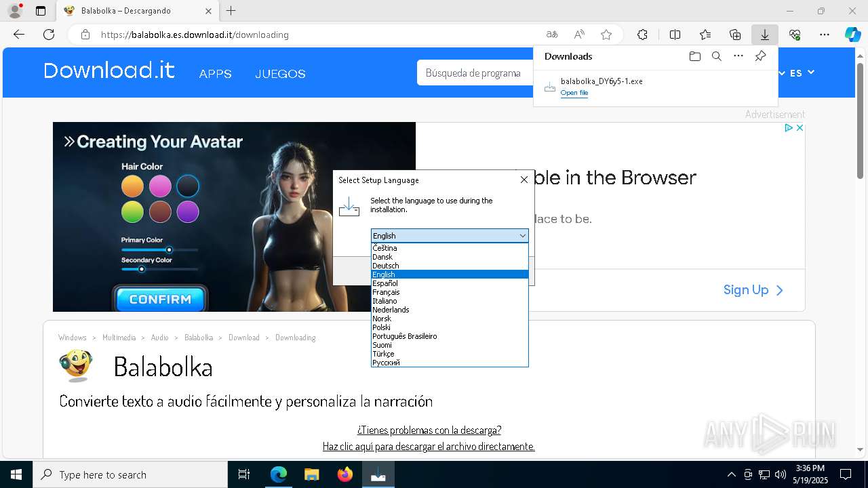The width and height of the screenshot is (868, 488).
Task: Choose Čeština in language list
Action: tap(450, 248)
